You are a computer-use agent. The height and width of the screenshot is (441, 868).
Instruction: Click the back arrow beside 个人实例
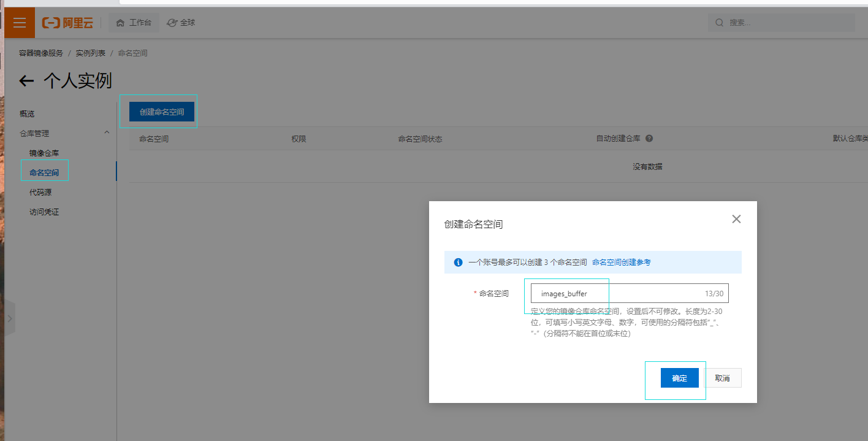coord(26,81)
